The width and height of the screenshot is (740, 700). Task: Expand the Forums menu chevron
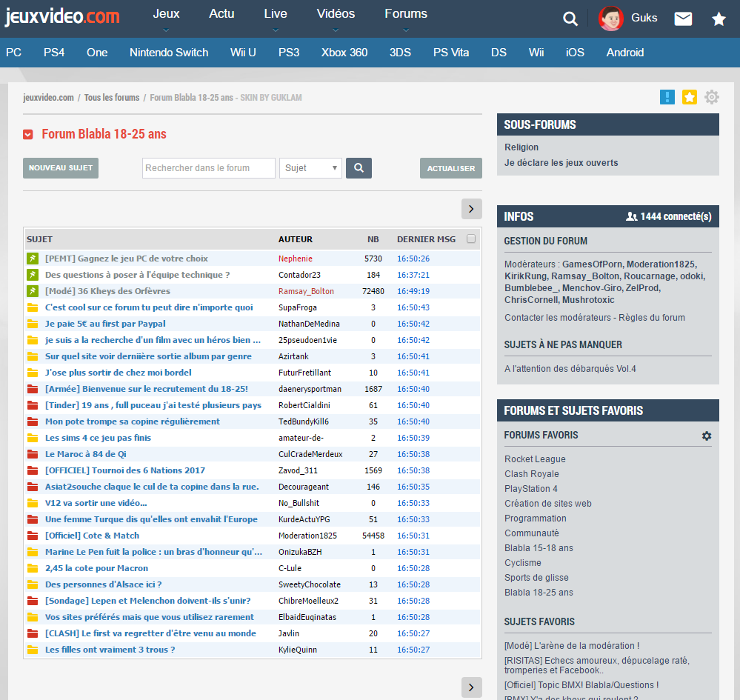coord(406,30)
